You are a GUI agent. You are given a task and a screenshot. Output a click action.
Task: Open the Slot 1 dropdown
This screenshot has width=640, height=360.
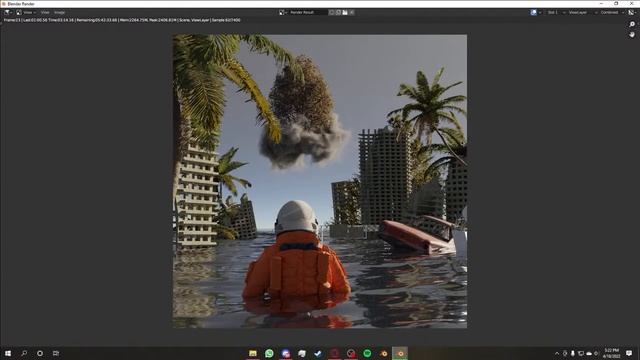tap(556, 13)
